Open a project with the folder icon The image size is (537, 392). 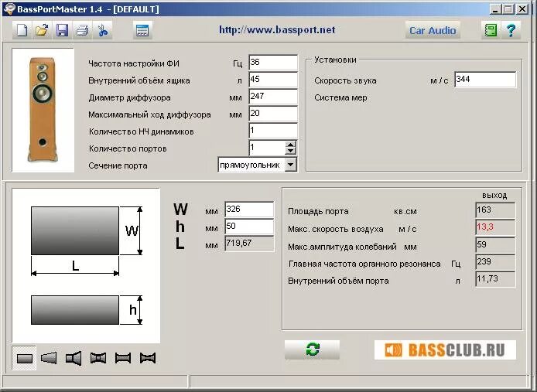pyautogui.click(x=42, y=30)
